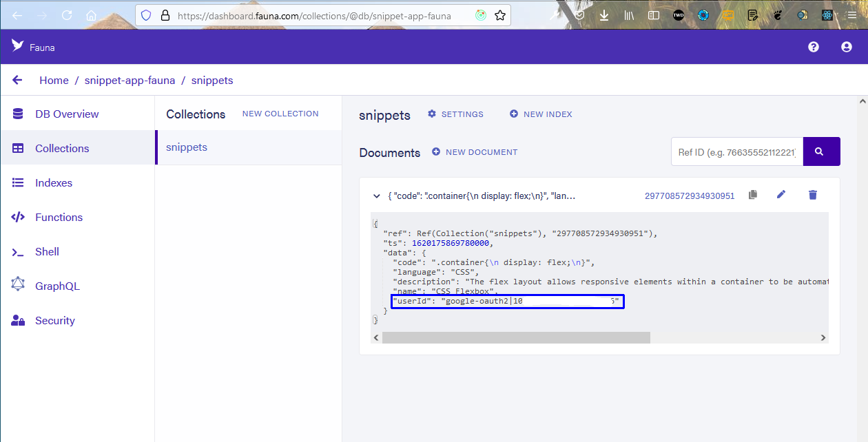This screenshot has height=442, width=868.
Task: Click the JSON viewer right scroll arrow
Action: (823, 338)
